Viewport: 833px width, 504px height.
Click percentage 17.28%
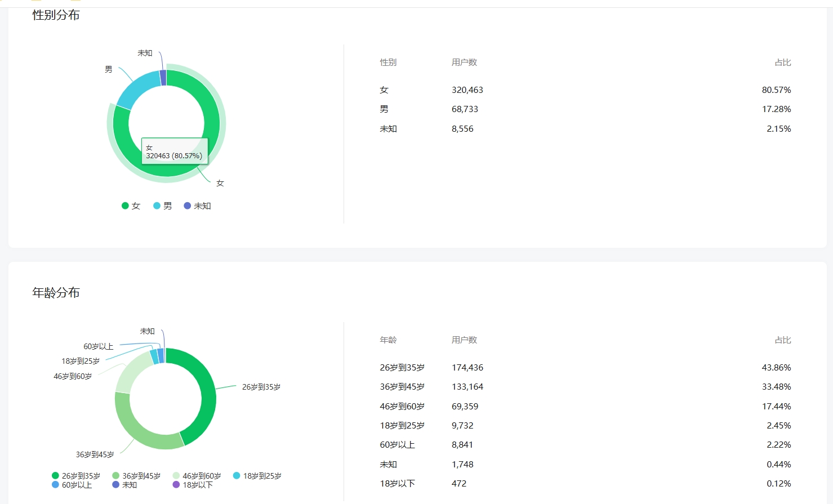click(776, 109)
